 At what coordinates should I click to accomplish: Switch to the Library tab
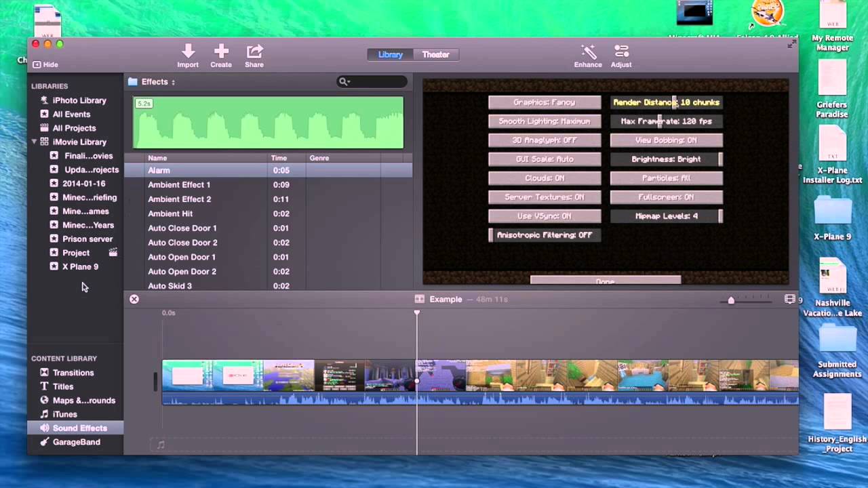(x=390, y=54)
